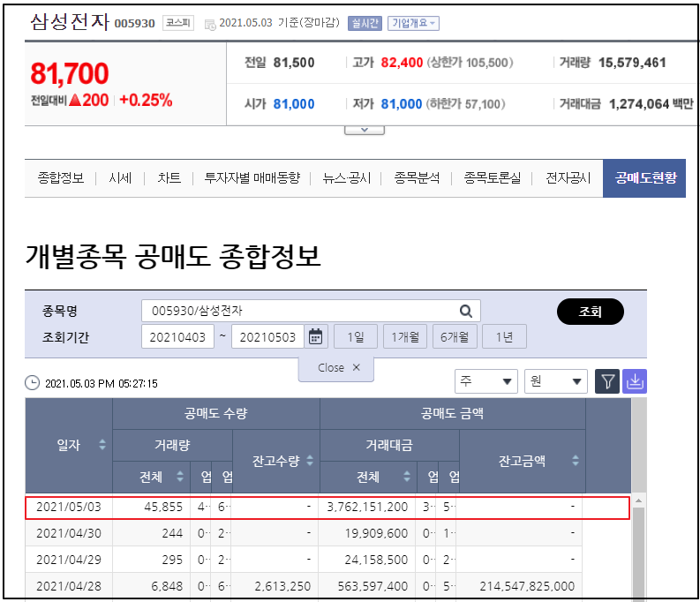Click the 고가 82,400 value
Image resolution: width=700 pixels, height=602 pixels.
pos(402,63)
